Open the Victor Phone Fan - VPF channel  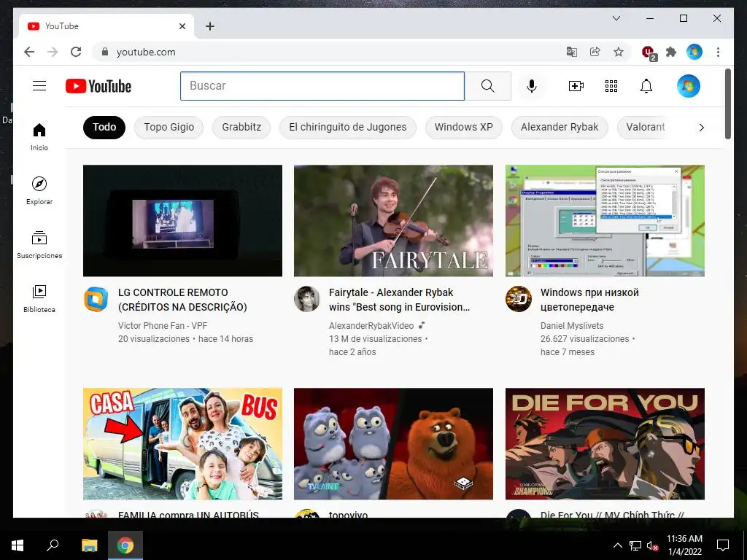pyautogui.click(x=163, y=326)
